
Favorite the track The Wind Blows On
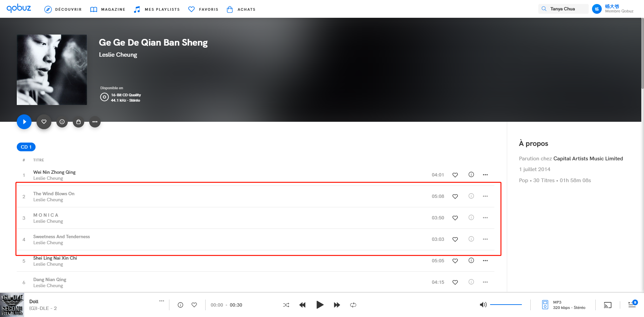coord(455,196)
